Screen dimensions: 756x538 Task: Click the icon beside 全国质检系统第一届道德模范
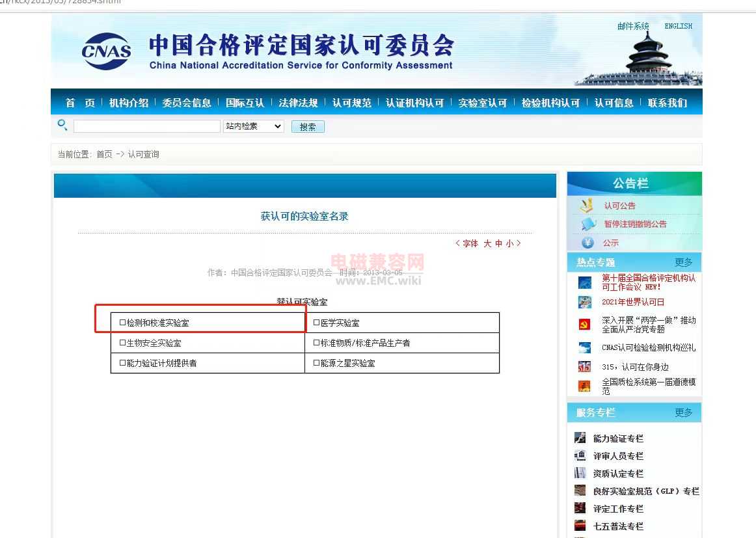pos(584,386)
